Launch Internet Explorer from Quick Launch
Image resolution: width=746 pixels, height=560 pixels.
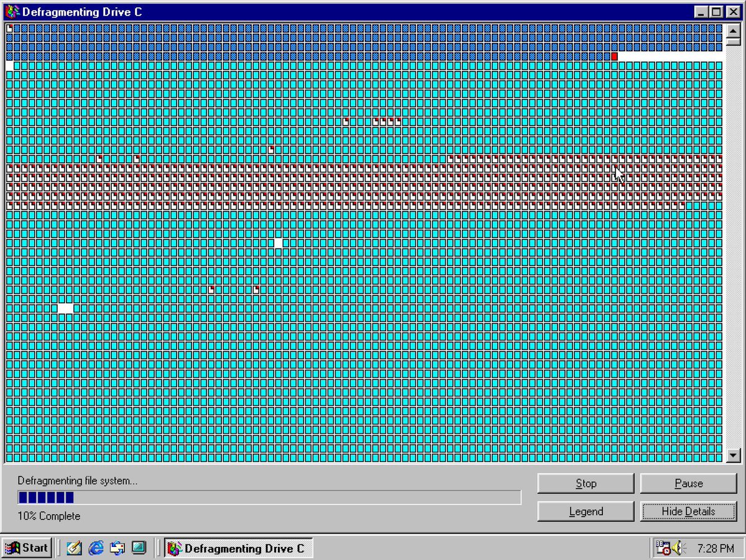[x=96, y=548]
